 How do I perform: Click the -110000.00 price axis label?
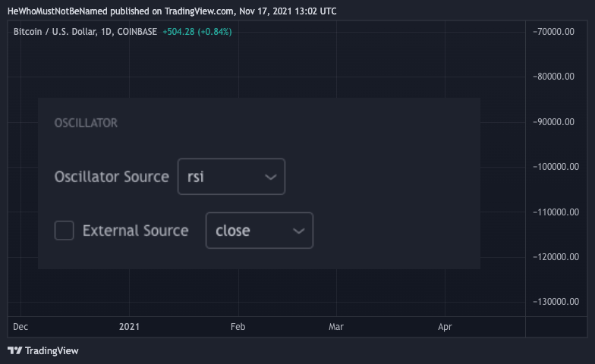click(x=556, y=212)
